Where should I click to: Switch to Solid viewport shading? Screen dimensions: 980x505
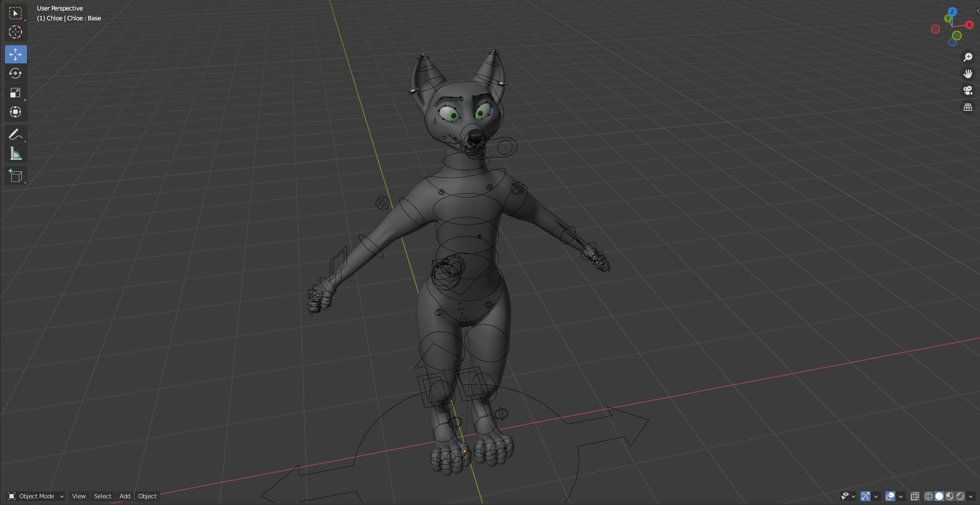(x=939, y=496)
